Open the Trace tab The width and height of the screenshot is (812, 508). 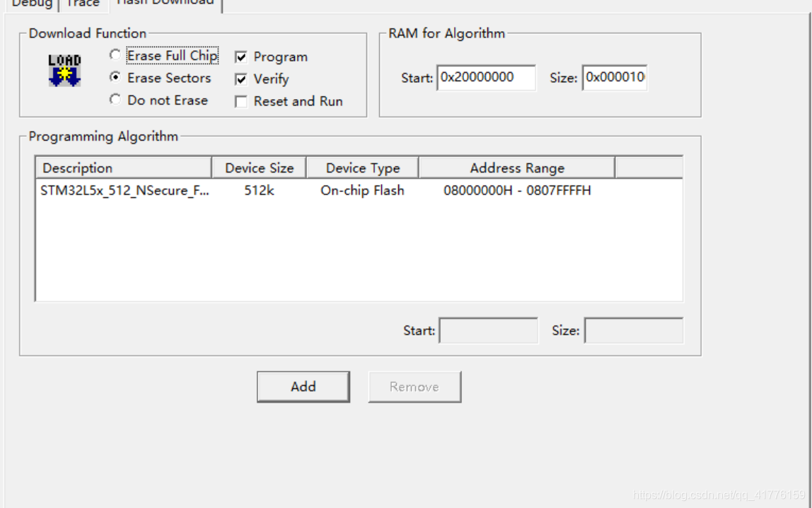[x=83, y=4]
